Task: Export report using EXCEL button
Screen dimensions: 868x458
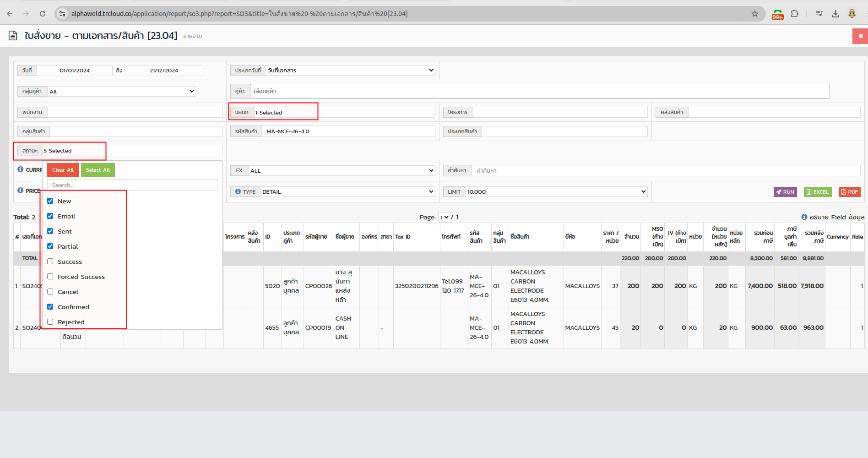Action: click(x=818, y=192)
